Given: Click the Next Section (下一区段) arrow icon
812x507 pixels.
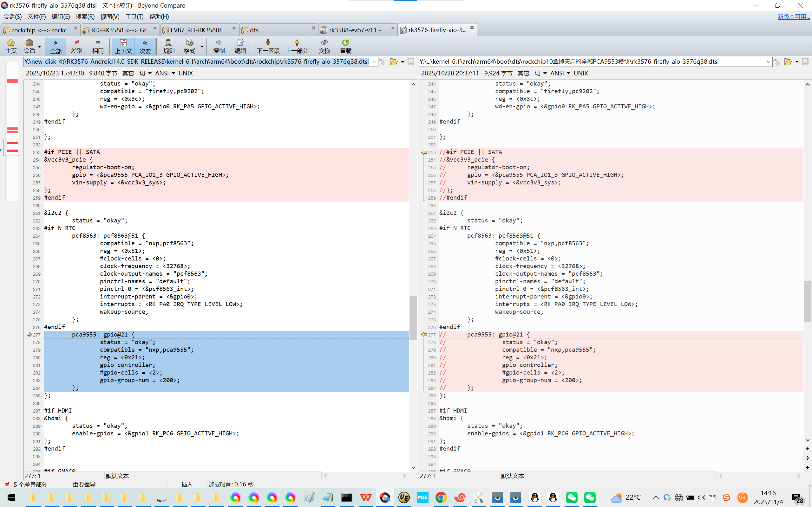Looking at the screenshot, I should (x=268, y=46).
